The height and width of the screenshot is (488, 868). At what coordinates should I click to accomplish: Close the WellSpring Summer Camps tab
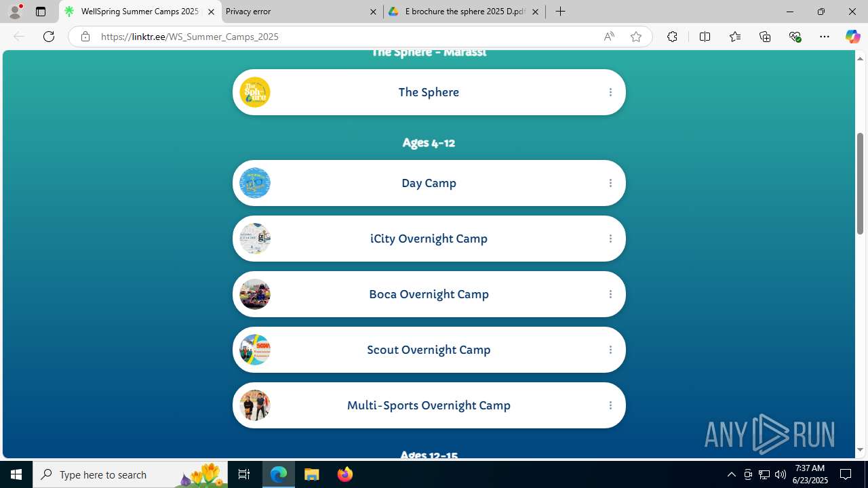[211, 12]
